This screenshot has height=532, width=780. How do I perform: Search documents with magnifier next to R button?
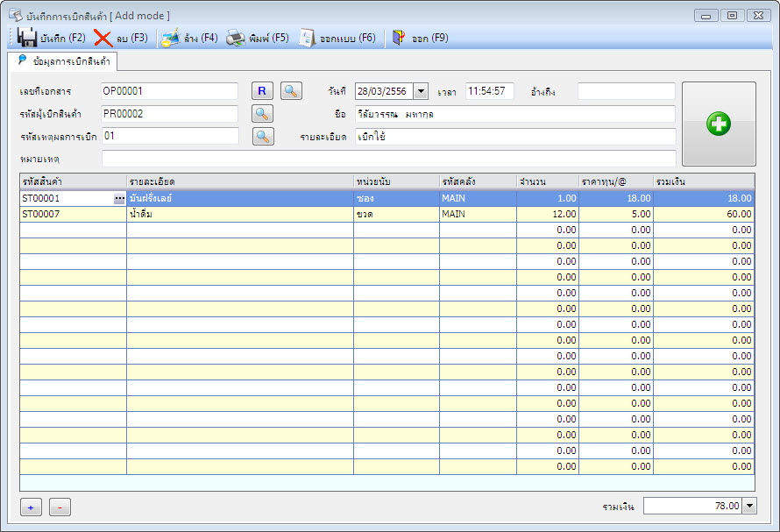tap(291, 91)
